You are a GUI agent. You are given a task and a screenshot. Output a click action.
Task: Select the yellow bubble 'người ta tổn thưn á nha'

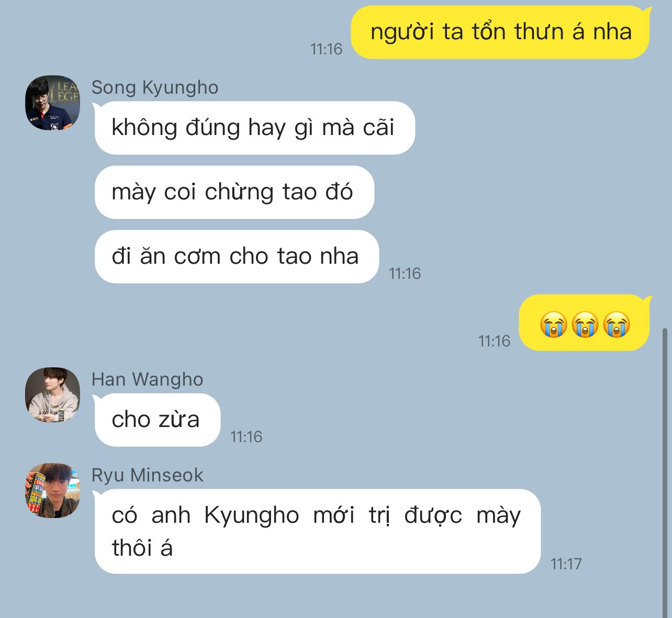tap(500, 32)
